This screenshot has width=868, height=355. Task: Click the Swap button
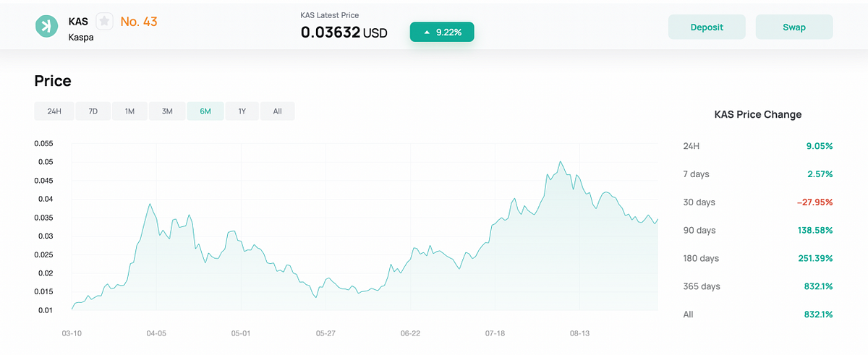click(x=794, y=27)
